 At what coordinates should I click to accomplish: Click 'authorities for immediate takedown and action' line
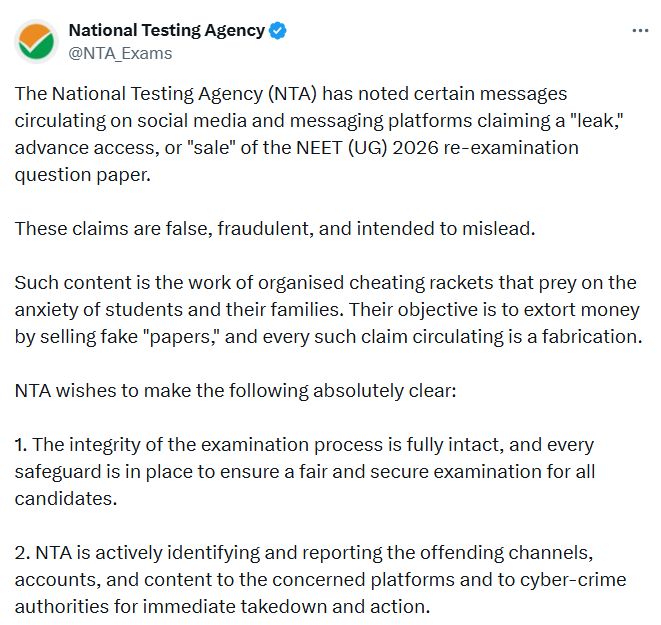(x=222, y=606)
